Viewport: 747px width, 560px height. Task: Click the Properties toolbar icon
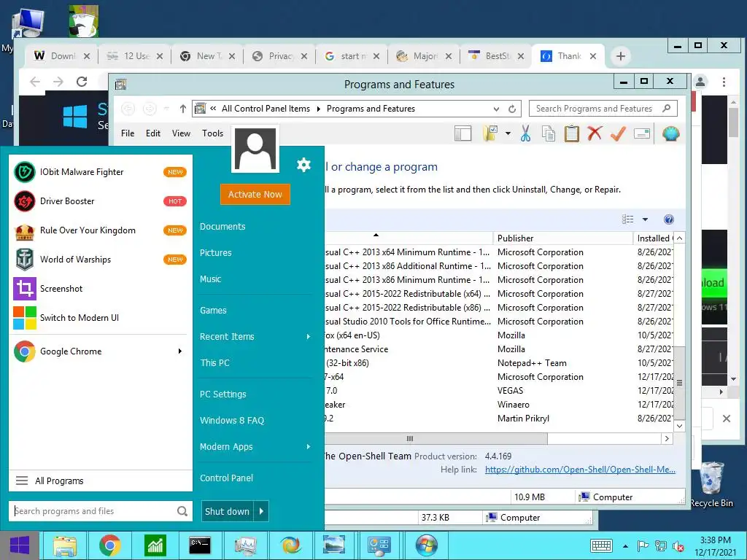pos(642,134)
